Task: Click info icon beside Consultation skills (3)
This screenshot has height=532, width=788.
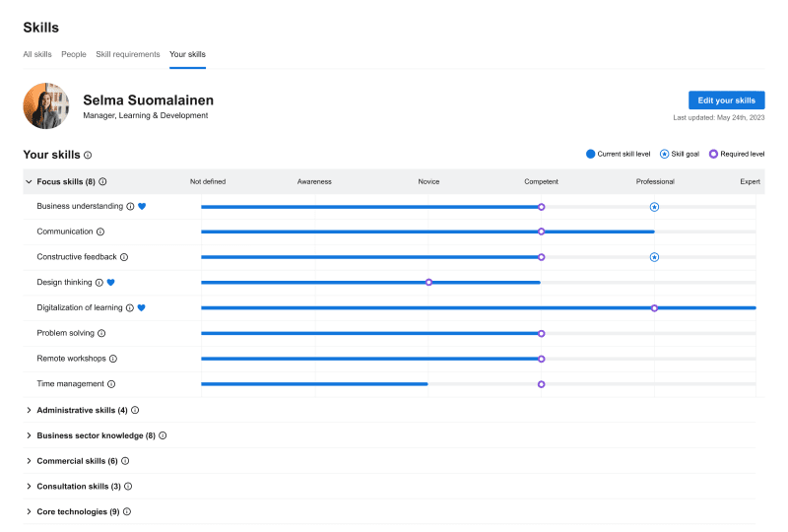Action: (128, 487)
